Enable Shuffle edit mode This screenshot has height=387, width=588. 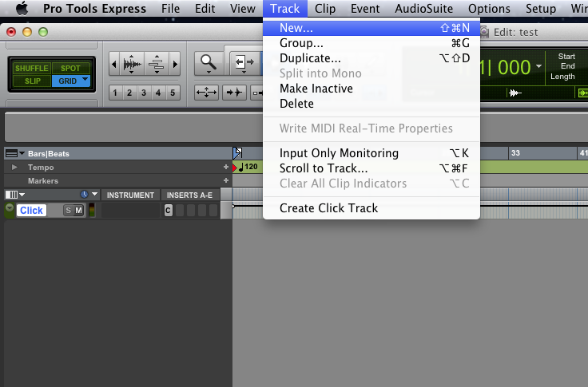point(32,69)
